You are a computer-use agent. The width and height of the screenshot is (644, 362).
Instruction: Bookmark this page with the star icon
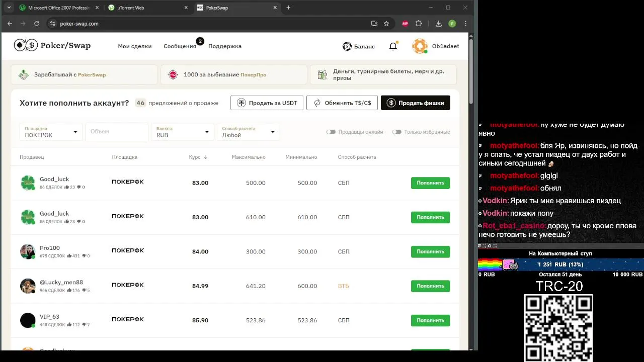point(386,23)
